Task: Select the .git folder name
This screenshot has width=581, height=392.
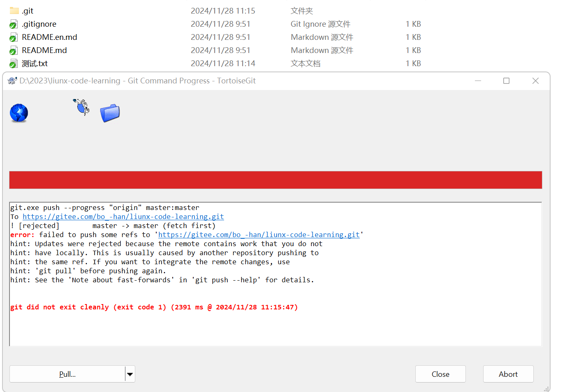Action: (28, 11)
